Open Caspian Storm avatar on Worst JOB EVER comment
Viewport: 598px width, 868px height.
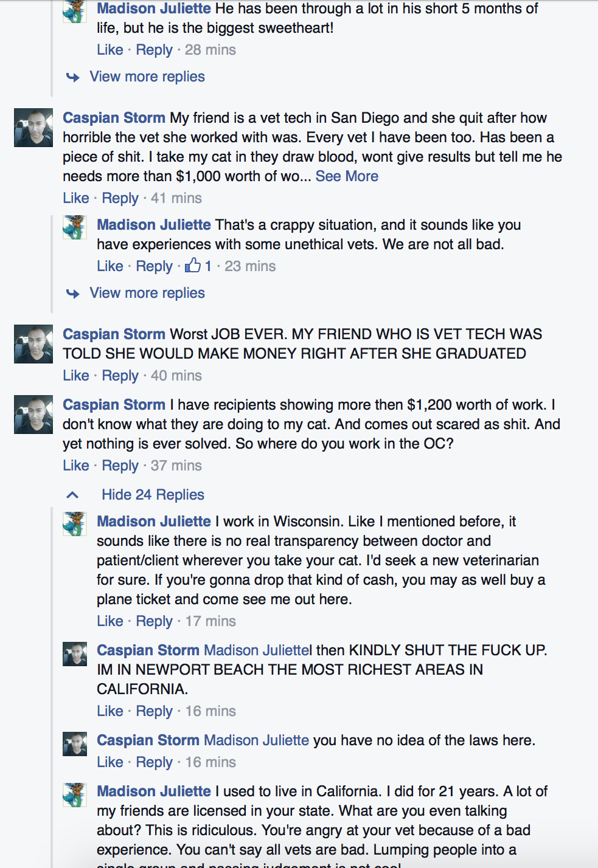click(x=33, y=344)
